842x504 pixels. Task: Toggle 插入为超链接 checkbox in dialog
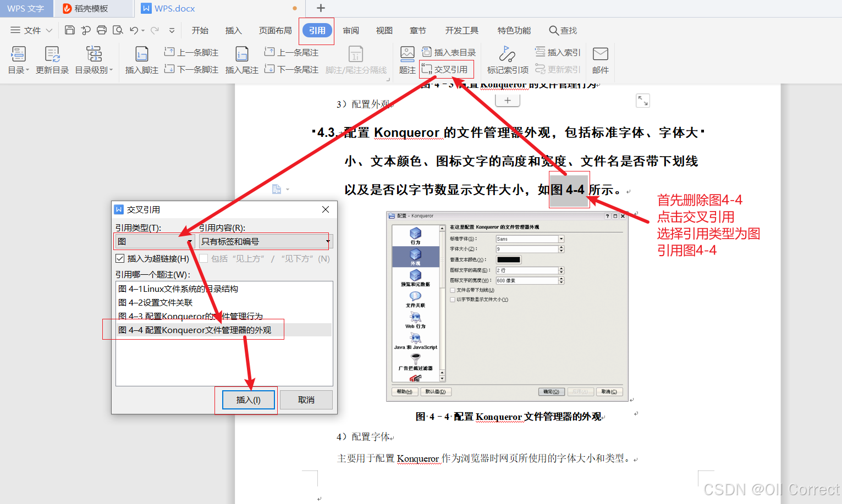tap(120, 258)
